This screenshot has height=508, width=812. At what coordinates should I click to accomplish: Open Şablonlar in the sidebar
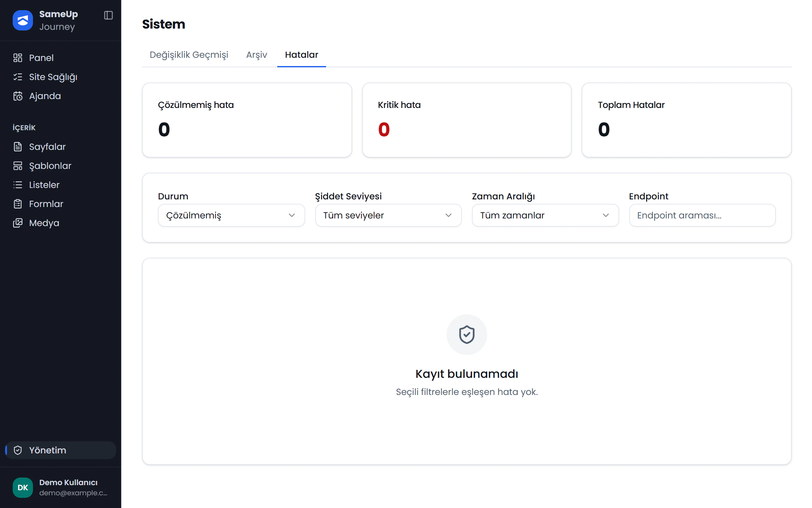point(60,166)
